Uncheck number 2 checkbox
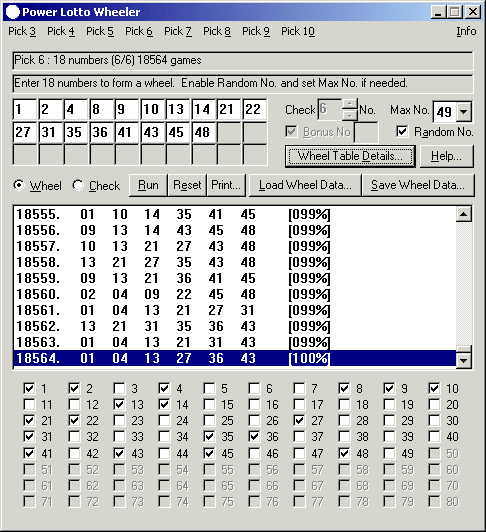This screenshot has width=486, height=532. click(74, 388)
